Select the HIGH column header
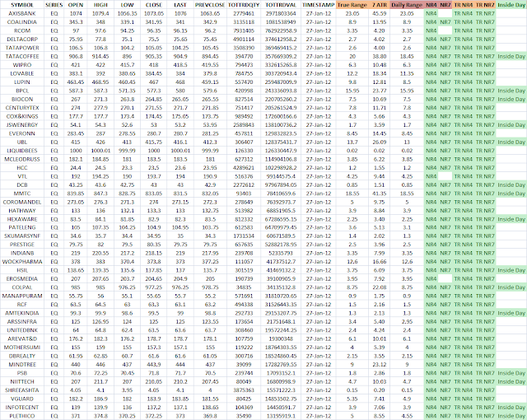This screenshot has height=420, width=527. pyautogui.click(x=100, y=5)
